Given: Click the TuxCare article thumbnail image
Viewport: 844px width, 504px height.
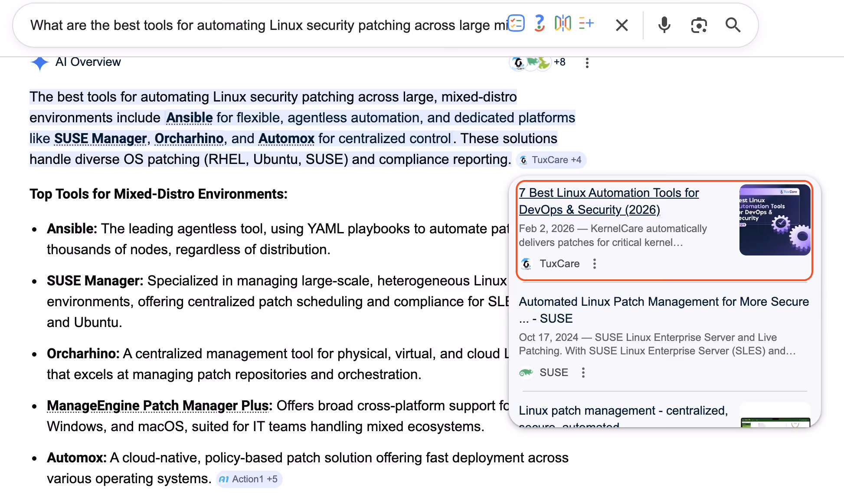Looking at the screenshot, I should click(775, 220).
